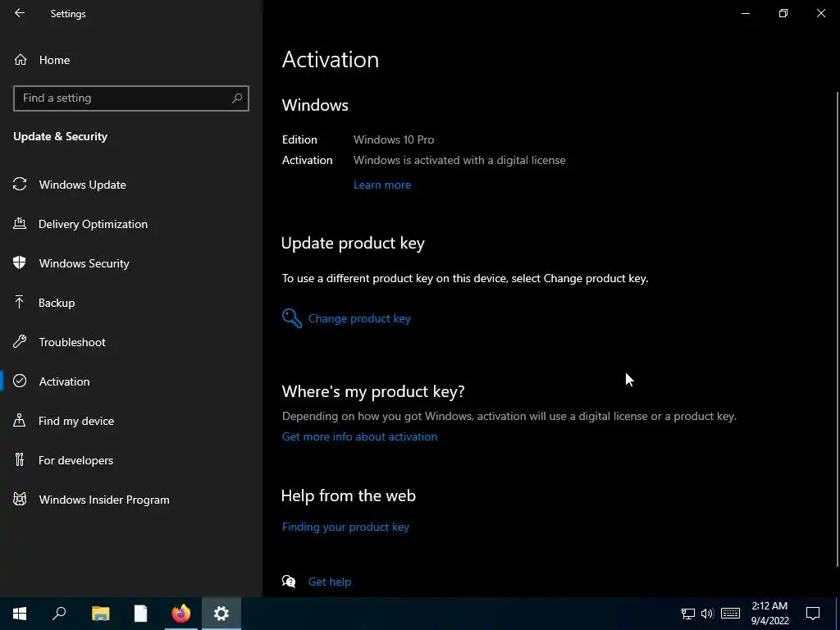Open Finding your product key link
The height and width of the screenshot is (630, 840).
[345, 527]
